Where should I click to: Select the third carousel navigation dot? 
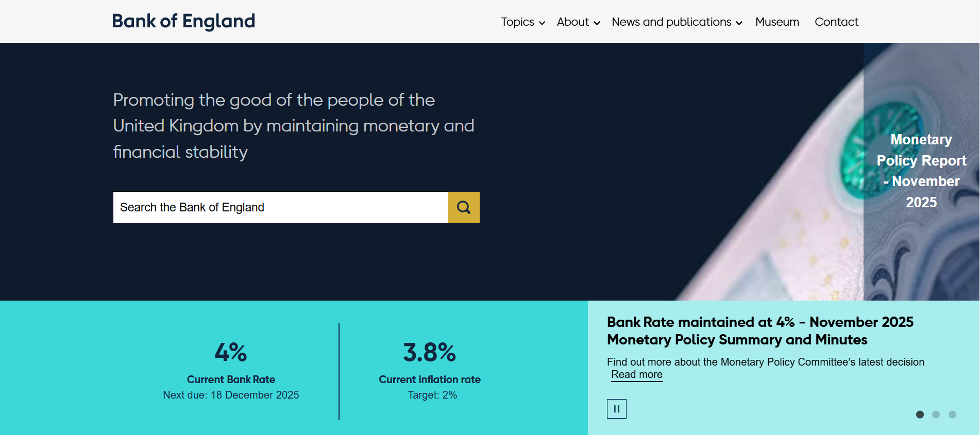coord(951,414)
